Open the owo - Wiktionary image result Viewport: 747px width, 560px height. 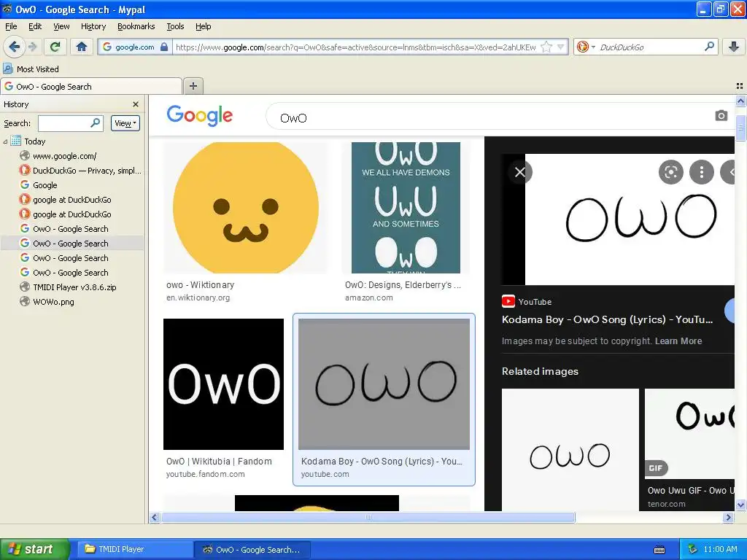point(245,208)
